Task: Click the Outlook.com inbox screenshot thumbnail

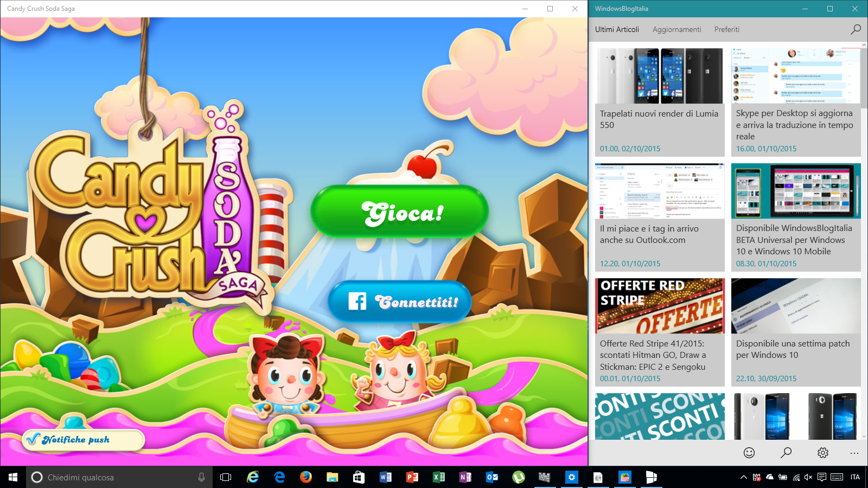Action: (660, 191)
